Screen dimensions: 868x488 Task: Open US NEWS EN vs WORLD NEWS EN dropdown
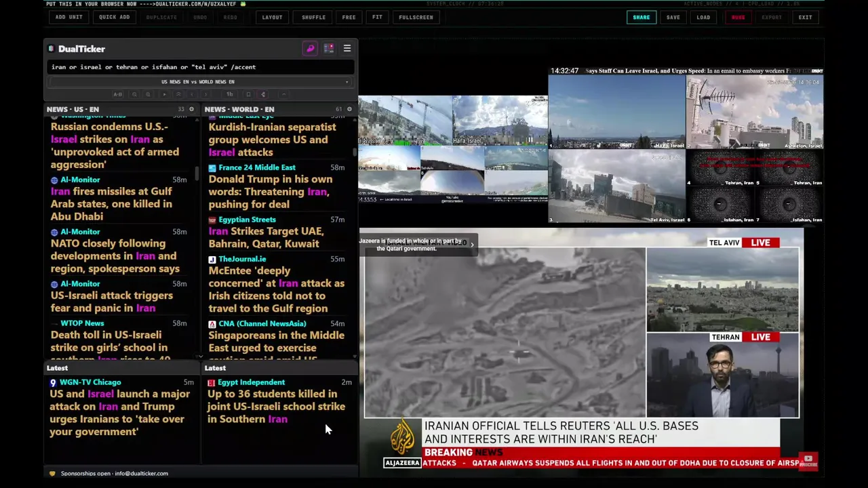199,82
